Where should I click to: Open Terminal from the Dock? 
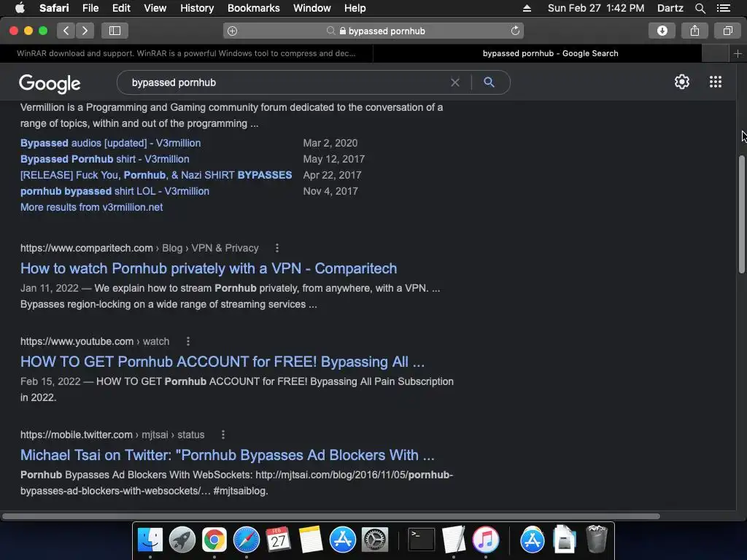pyautogui.click(x=422, y=540)
